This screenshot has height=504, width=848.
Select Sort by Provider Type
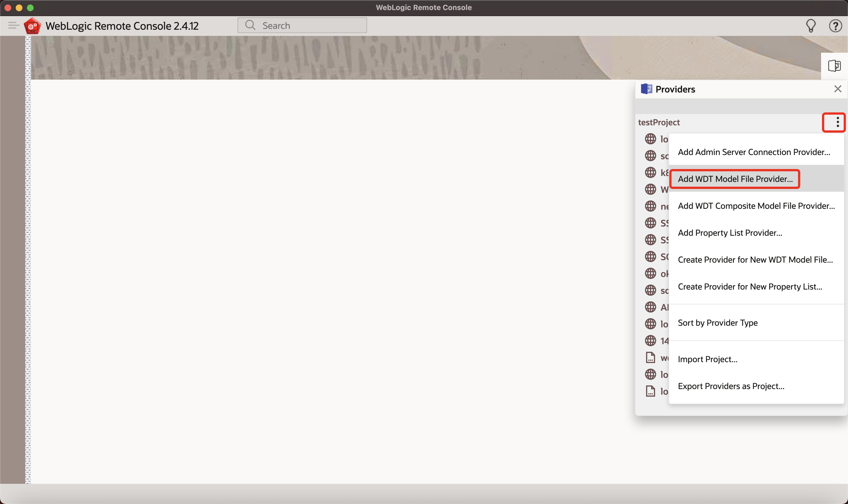(x=718, y=323)
